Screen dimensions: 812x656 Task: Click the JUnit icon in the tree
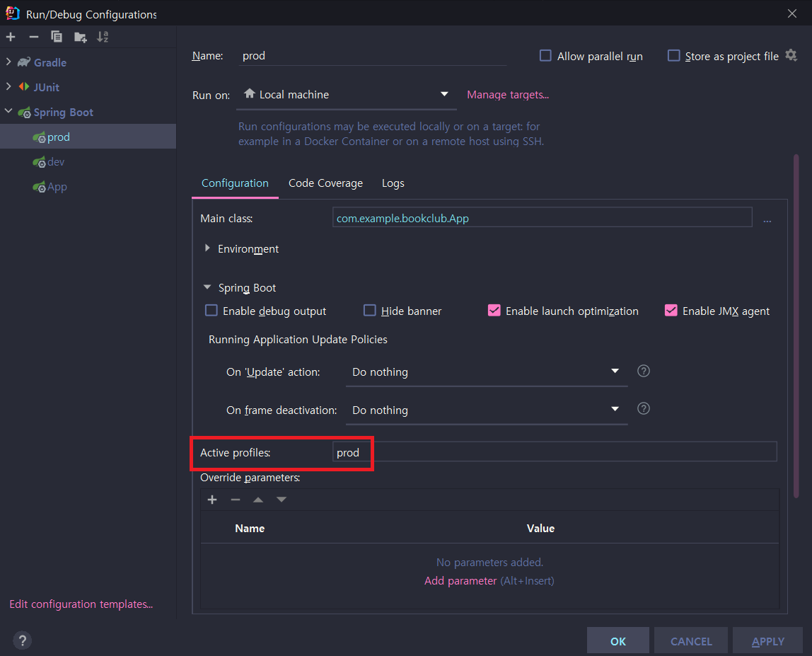(24, 87)
